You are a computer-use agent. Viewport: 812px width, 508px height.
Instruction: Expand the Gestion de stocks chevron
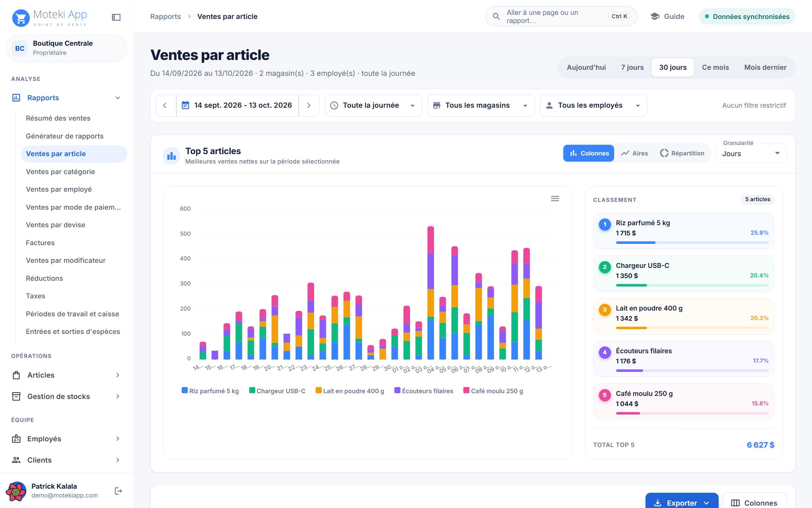click(x=118, y=396)
